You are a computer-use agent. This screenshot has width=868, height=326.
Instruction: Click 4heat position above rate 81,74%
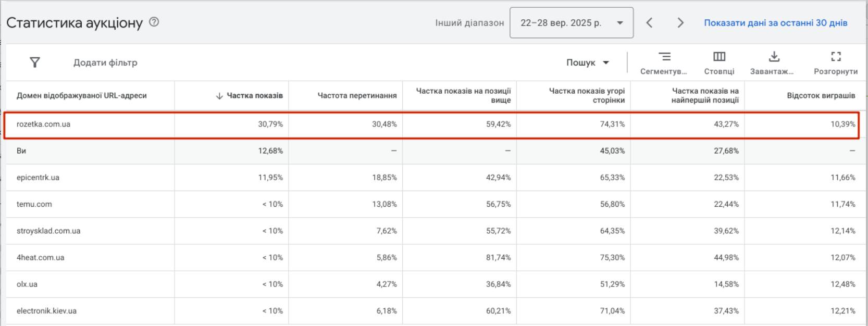point(499,258)
